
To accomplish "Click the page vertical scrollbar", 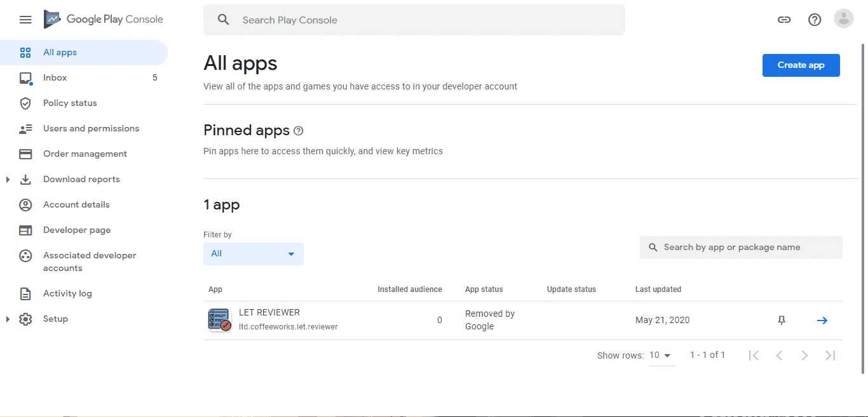I will click(863, 208).
